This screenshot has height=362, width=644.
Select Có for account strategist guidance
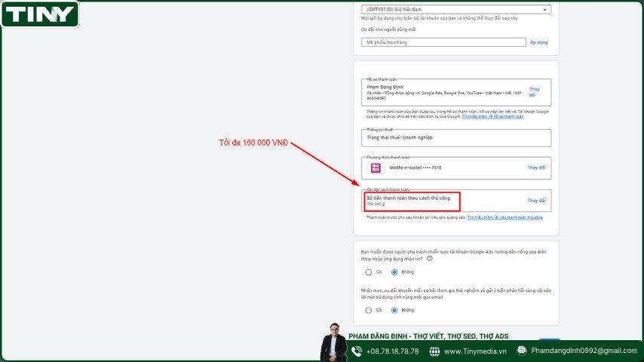pos(369,272)
